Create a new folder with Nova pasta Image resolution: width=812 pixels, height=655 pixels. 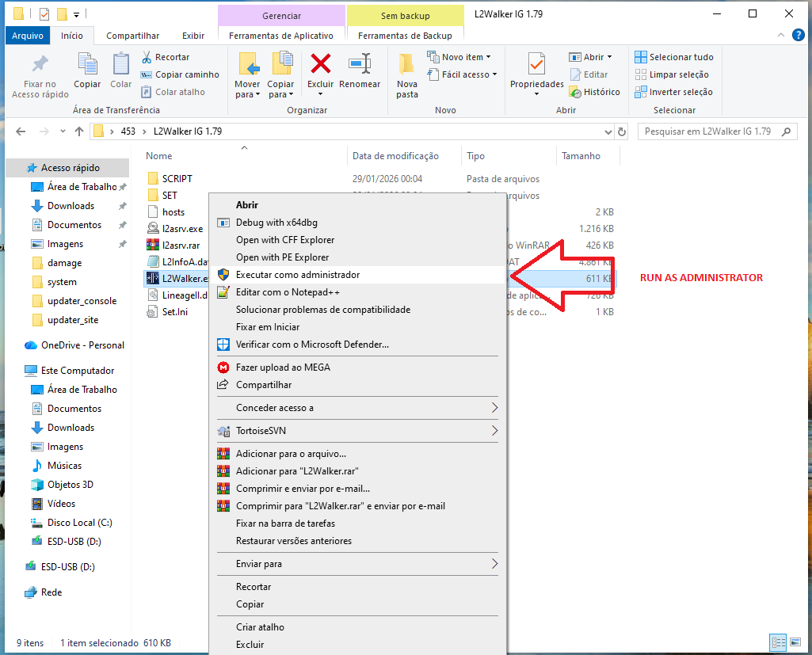[x=407, y=75]
